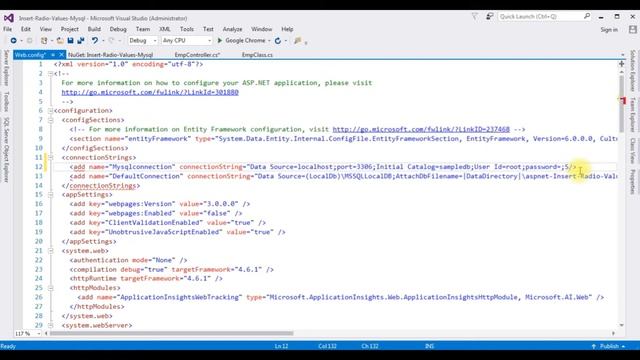
Task: Open the Tools menu
Action: point(187,29)
